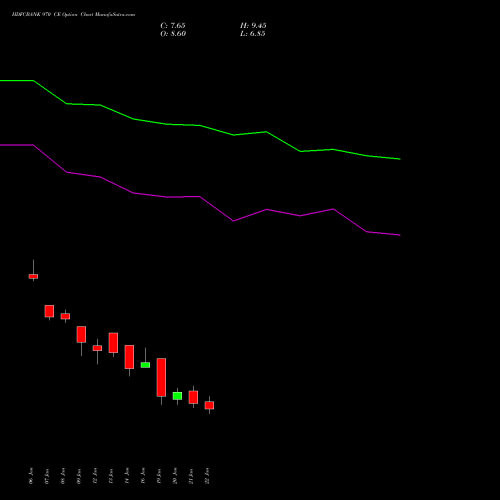
Task: Click the small red candle above 06 Jan
Action: coord(33,276)
